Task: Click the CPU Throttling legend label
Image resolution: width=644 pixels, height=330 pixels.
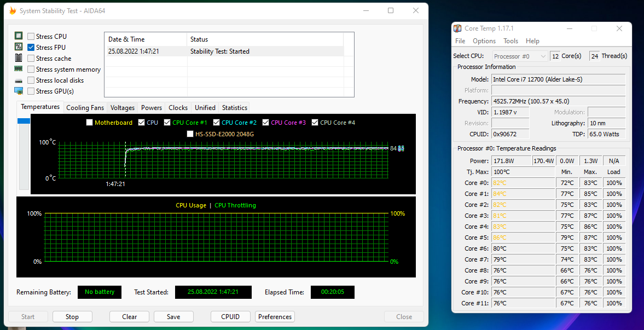Action: tap(235, 205)
